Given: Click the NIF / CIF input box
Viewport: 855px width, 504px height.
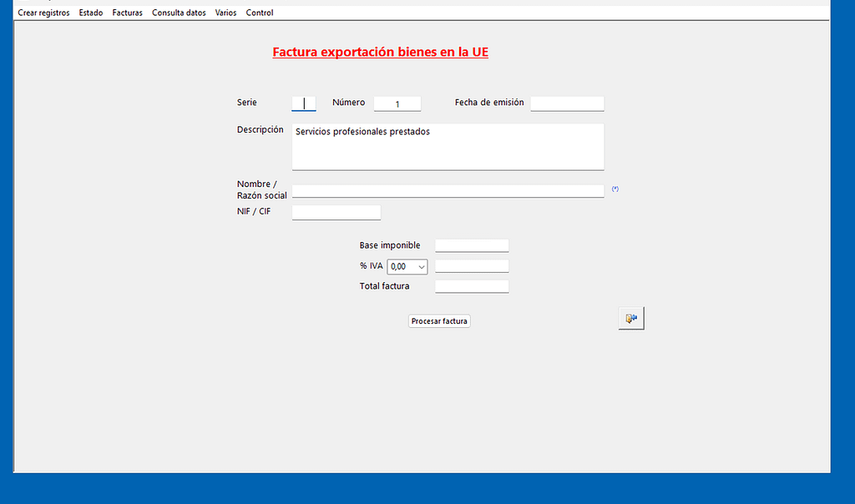Looking at the screenshot, I should (336, 213).
